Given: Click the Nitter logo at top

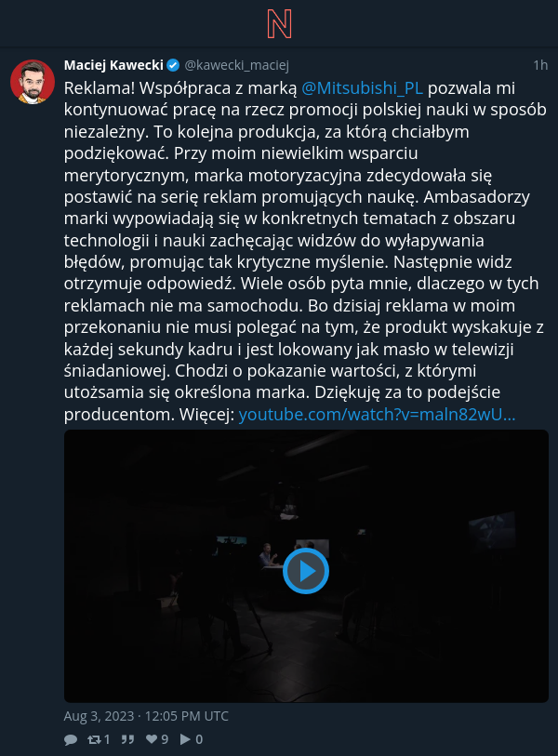Looking at the screenshot, I should tap(279, 24).
